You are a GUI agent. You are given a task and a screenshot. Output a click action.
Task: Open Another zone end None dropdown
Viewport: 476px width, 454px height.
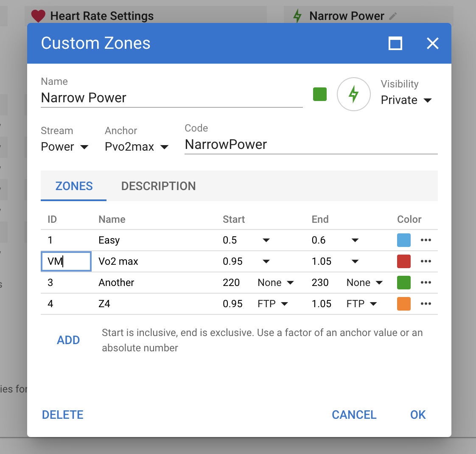364,283
